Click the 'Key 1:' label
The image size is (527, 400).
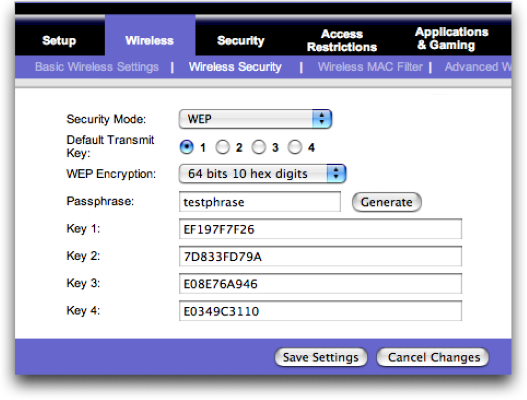tap(83, 229)
